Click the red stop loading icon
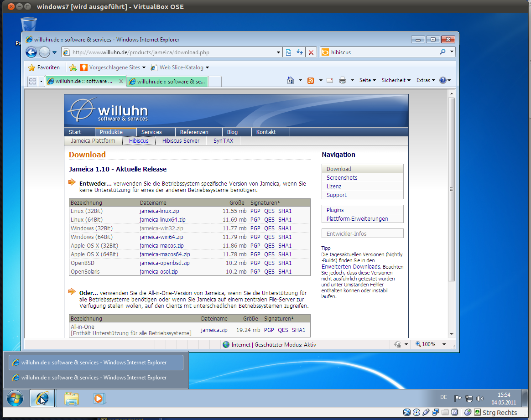Viewport: 531px width, 420px height. 311,52
